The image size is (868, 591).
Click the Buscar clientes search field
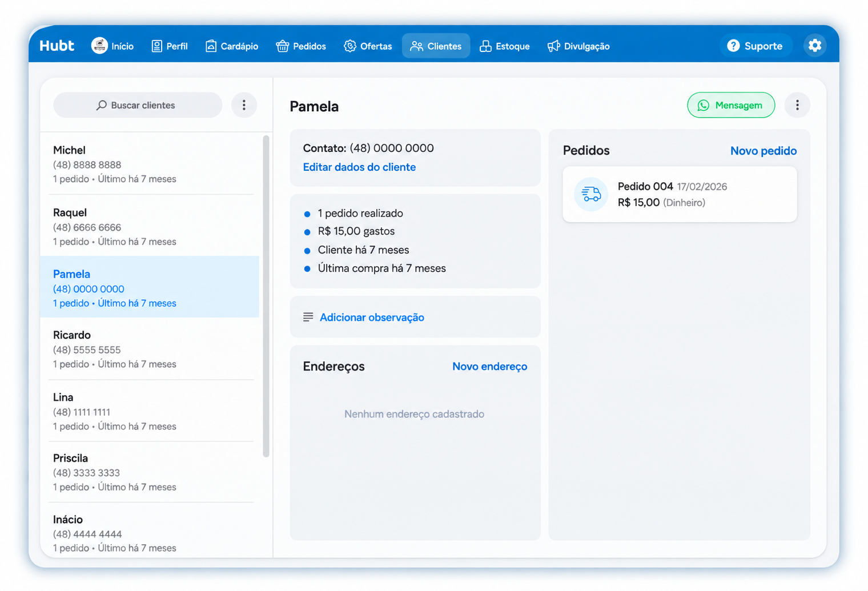pos(138,105)
